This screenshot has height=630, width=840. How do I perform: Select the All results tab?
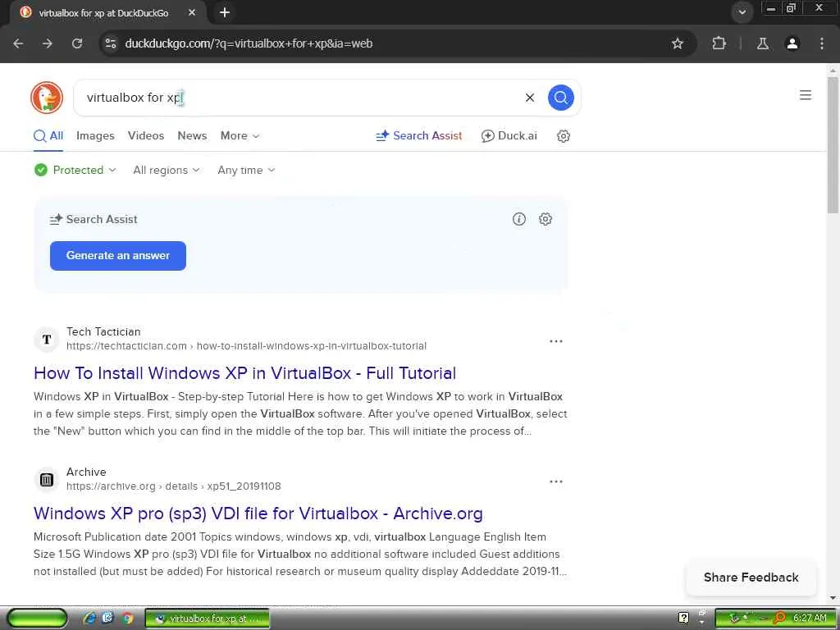click(48, 135)
